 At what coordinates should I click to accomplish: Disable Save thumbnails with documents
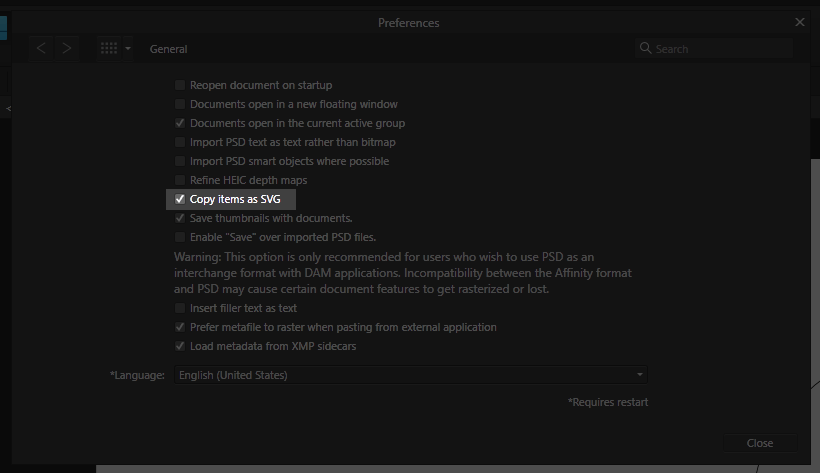pyautogui.click(x=180, y=218)
